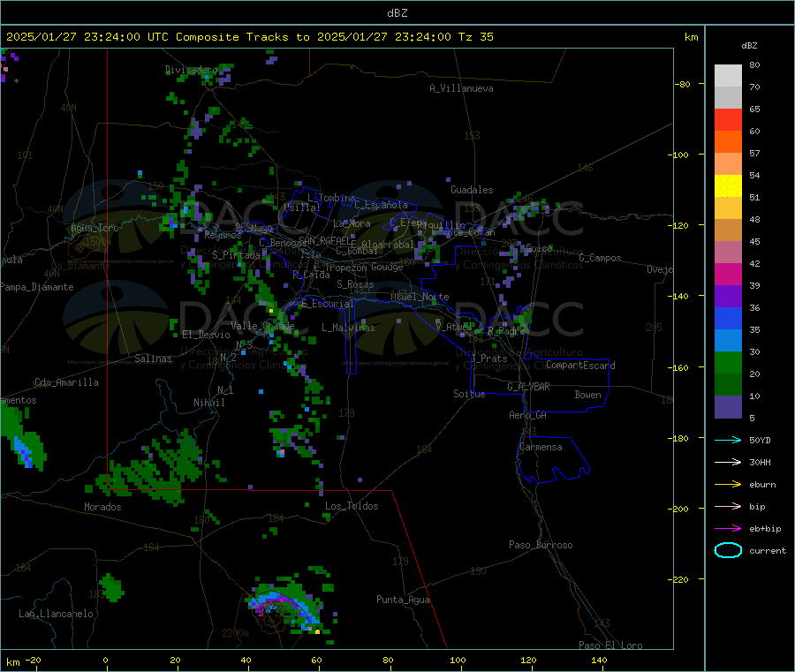Click the CompantEscard label

pyautogui.click(x=580, y=366)
